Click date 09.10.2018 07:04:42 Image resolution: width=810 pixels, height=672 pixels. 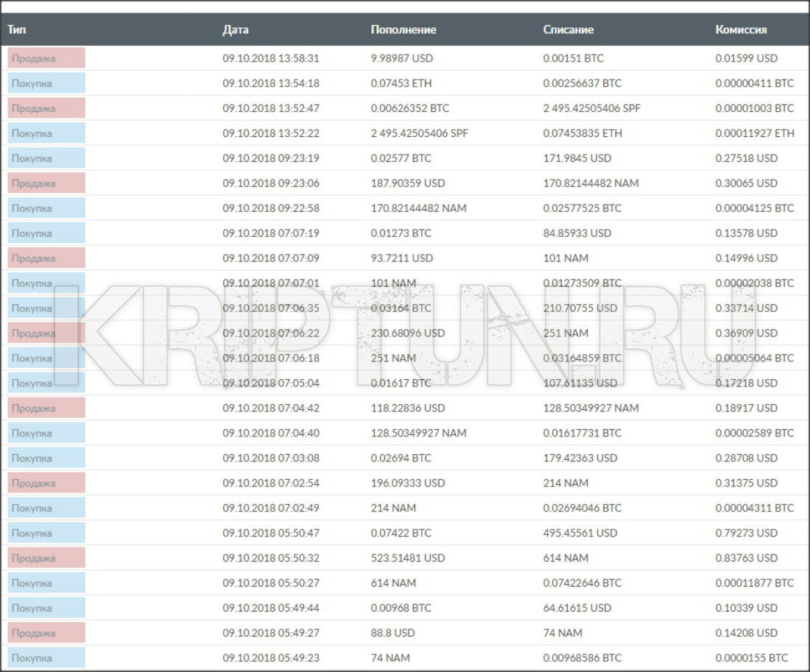point(271,408)
